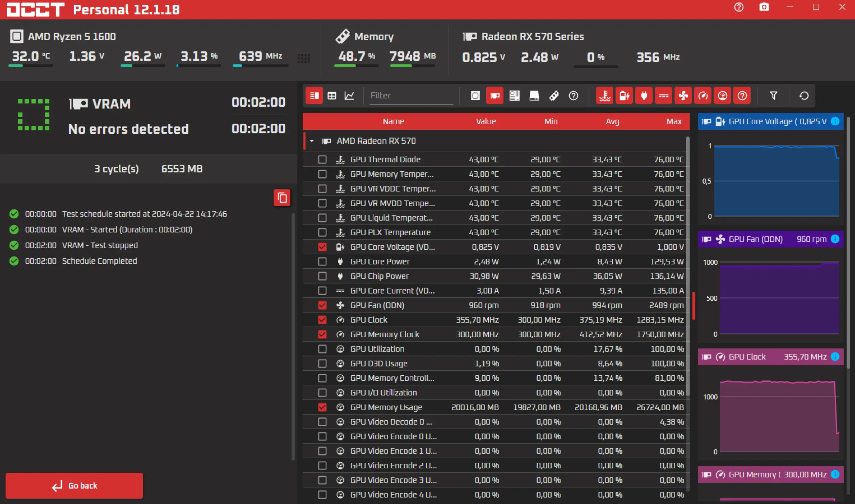The height and width of the screenshot is (504, 855).
Task: Enable the GPU Utilization checkbox
Action: coord(322,349)
